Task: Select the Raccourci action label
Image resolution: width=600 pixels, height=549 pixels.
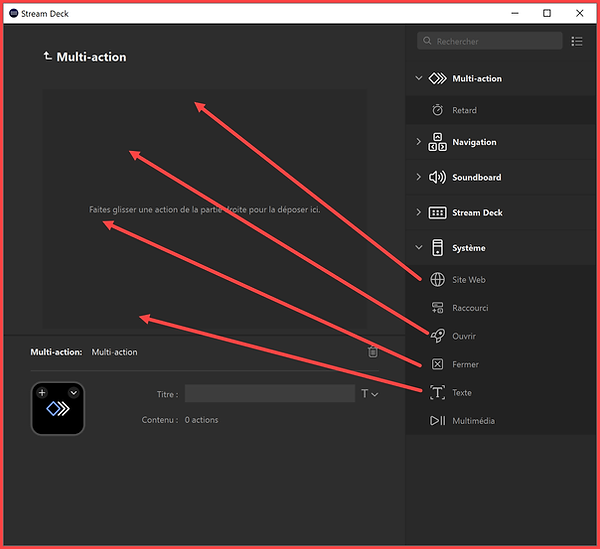Action: 470,308
